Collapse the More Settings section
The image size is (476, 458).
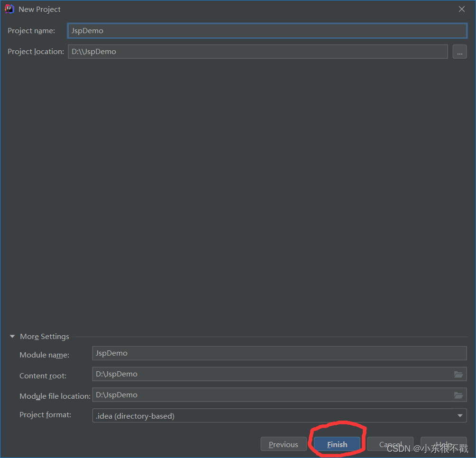[12, 336]
